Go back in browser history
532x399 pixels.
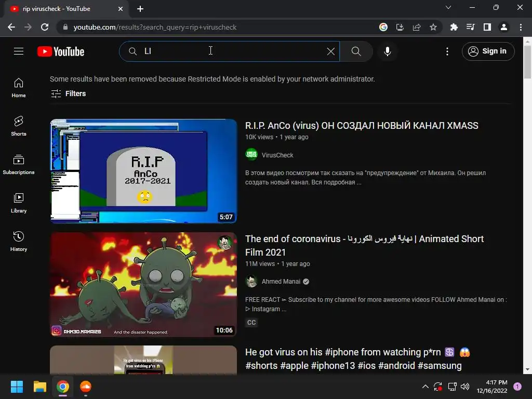pyautogui.click(x=11, y=27)
